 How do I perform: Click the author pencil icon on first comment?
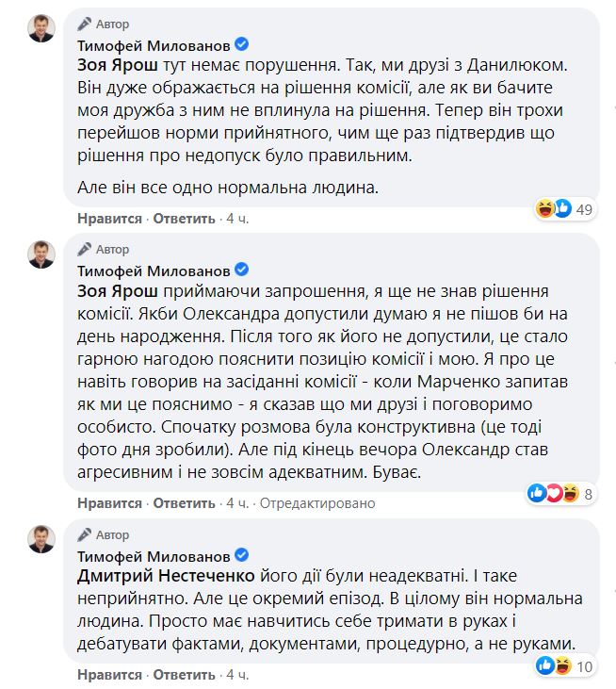point(86,24)
